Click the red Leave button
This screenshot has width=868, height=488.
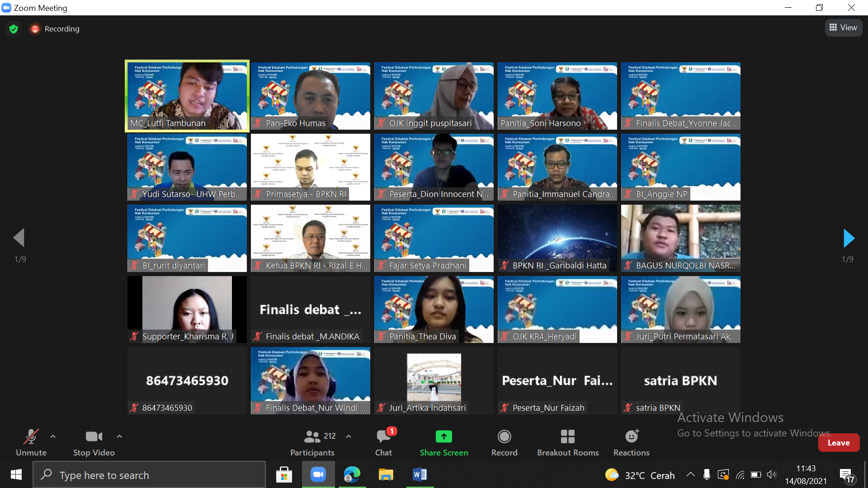839,443
